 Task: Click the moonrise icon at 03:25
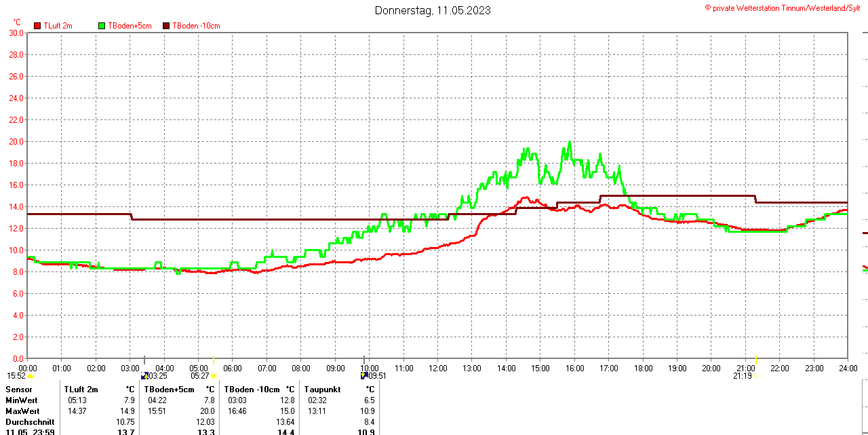[x=144, y=375]
